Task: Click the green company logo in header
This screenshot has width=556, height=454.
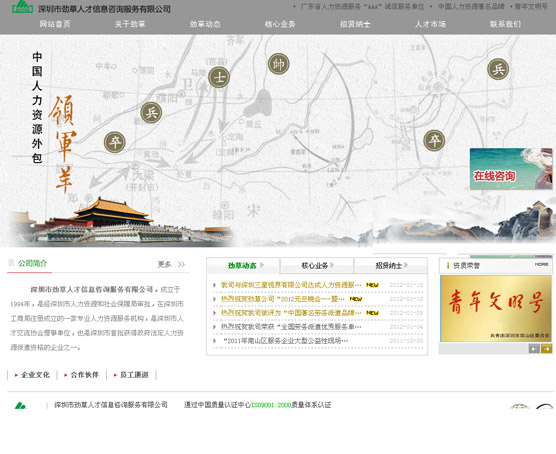Action: (x=22, y=6)
